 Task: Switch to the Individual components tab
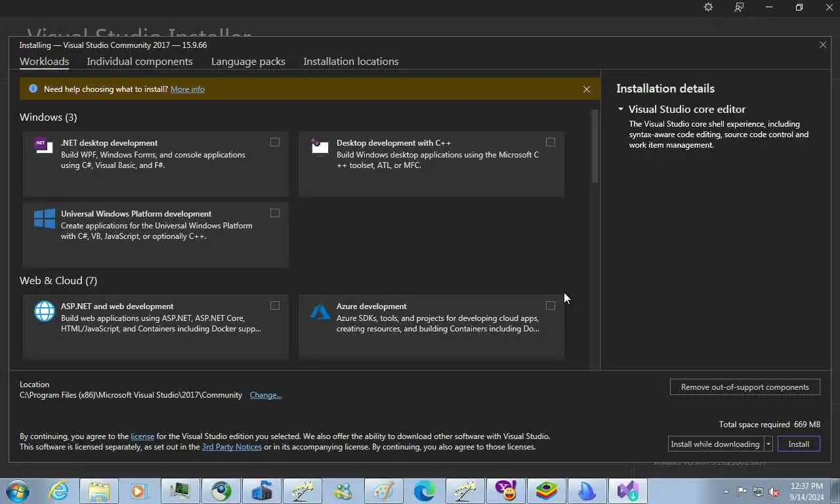[x=140, y=62]
